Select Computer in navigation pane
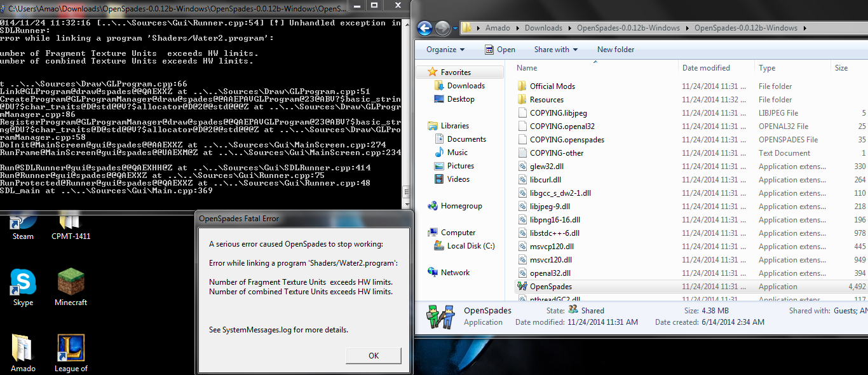This screenshot has width=868, height=375. 458,233
